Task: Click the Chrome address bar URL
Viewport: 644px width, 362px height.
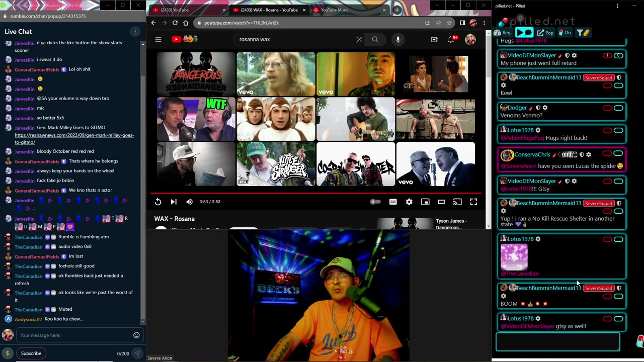Action: coord(242,23)
